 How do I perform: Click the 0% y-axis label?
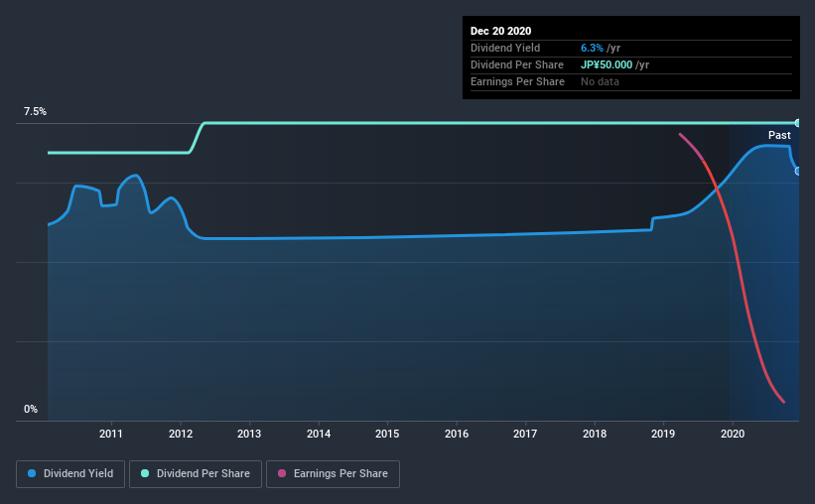pyautogui.click(x=31, y=410)
